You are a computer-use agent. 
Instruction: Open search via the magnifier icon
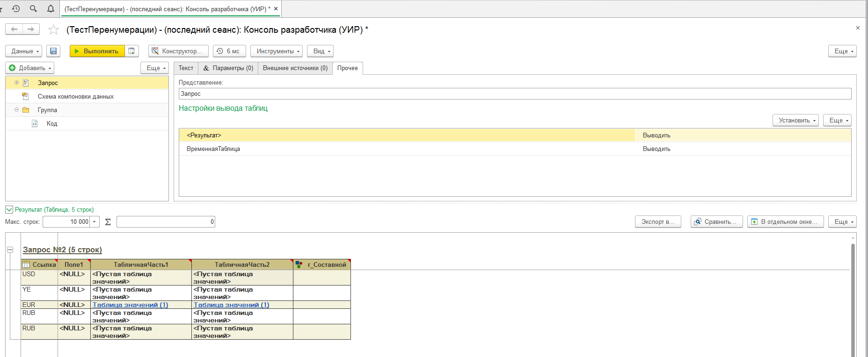pyautogui.click(x=33, y=8)
